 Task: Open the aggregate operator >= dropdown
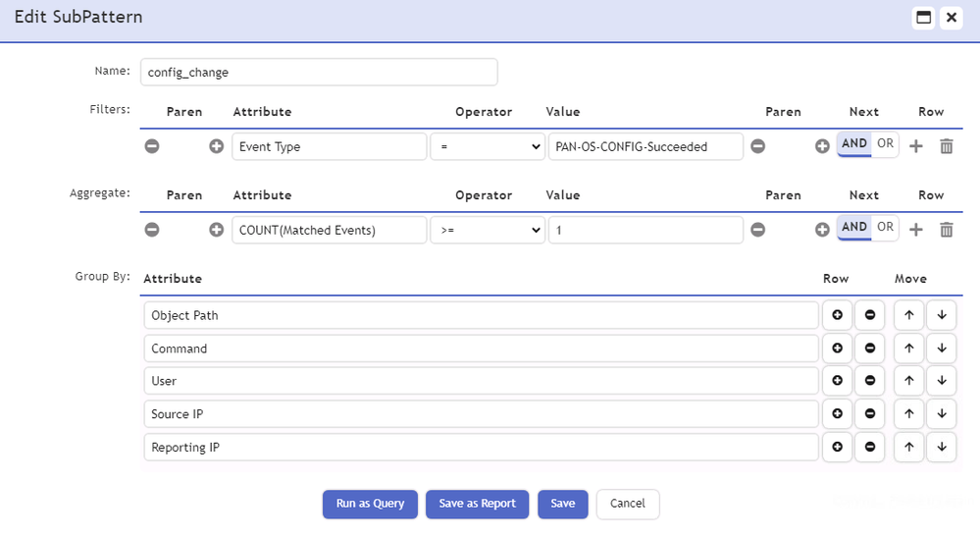(x=487, y=230)
